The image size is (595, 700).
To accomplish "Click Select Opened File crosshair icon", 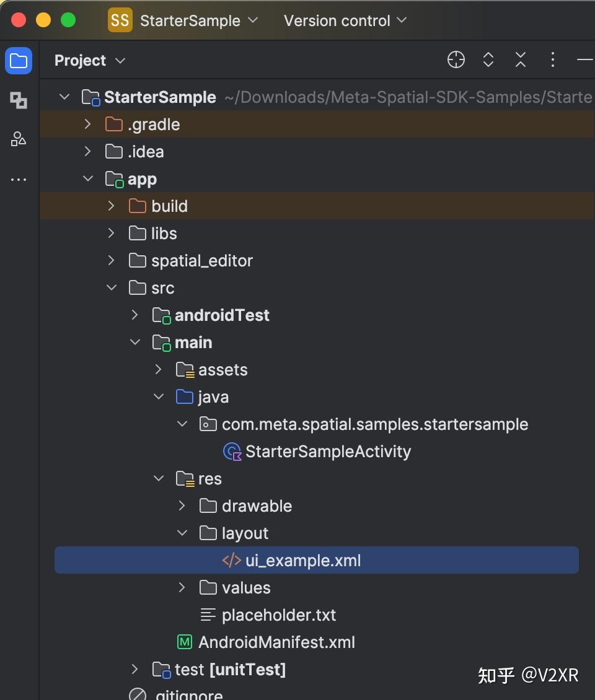I will [456, 59].
